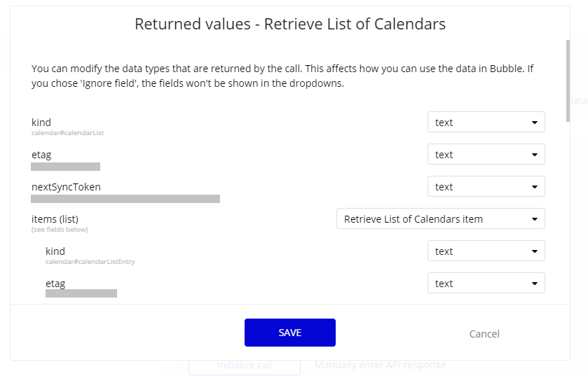Viewport: 588px width, 376px height.
Task: Click the '(see fields below)' hint text
Action: tap(60, 229)
